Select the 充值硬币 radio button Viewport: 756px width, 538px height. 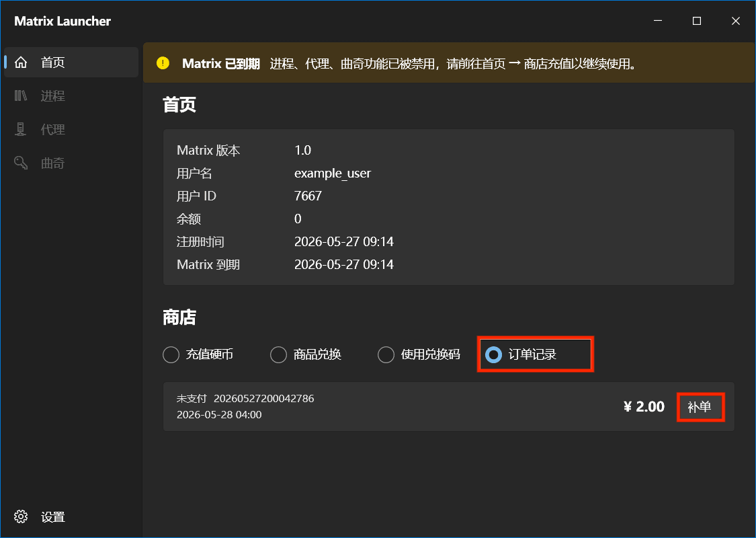click(x=171, y=354)
